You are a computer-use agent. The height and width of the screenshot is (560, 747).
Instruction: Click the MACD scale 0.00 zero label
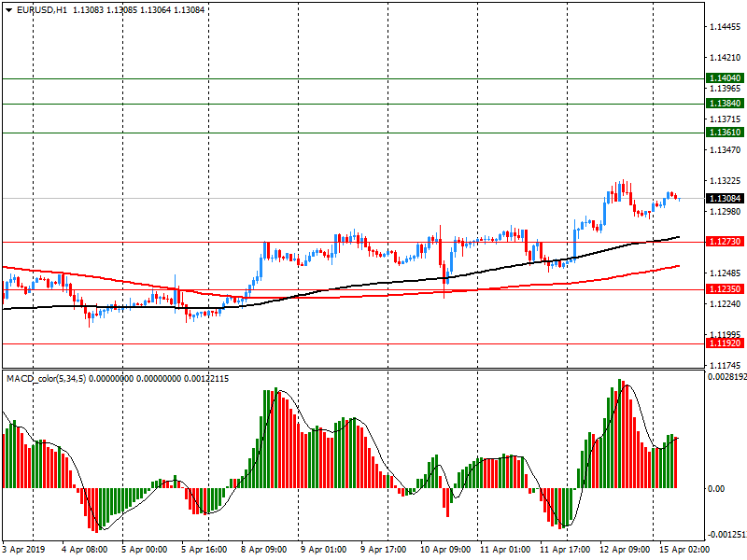(x=716, y=489)
